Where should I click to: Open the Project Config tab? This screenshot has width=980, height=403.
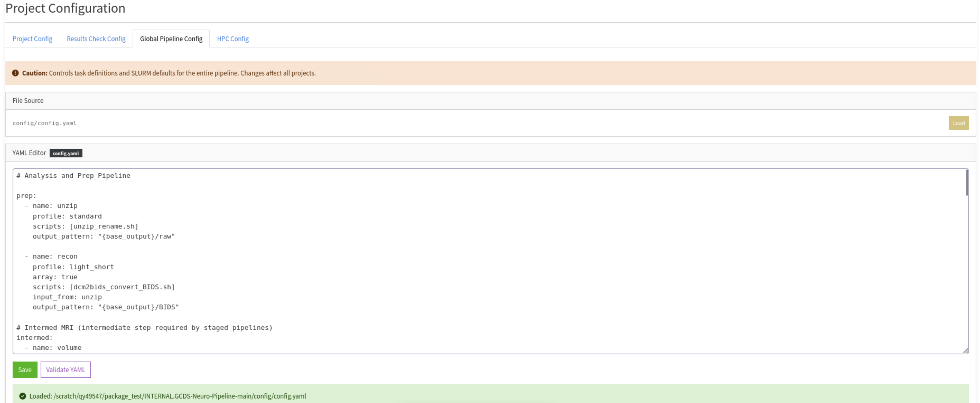point(32,39)
